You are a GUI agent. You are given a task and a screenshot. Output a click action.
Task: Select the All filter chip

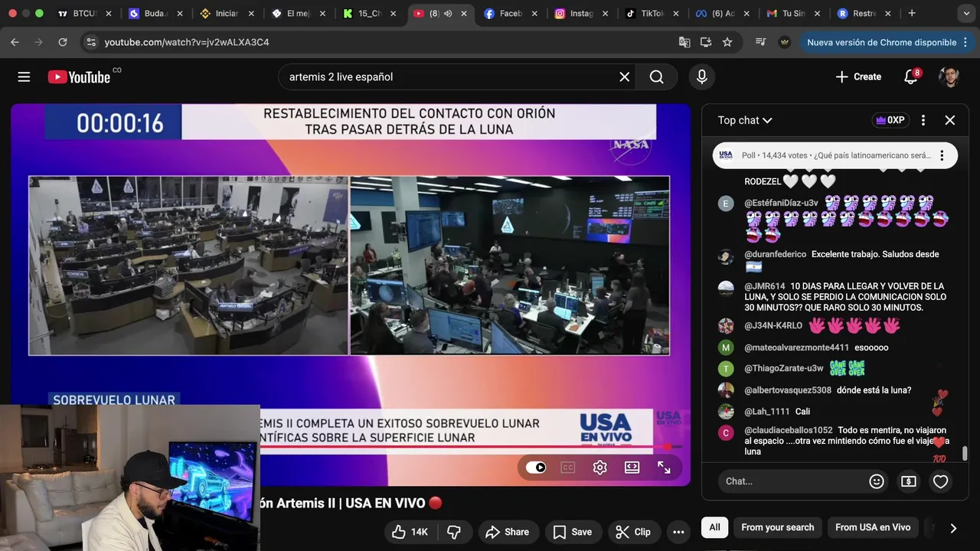pyautogui.click(x=714, y=527)
